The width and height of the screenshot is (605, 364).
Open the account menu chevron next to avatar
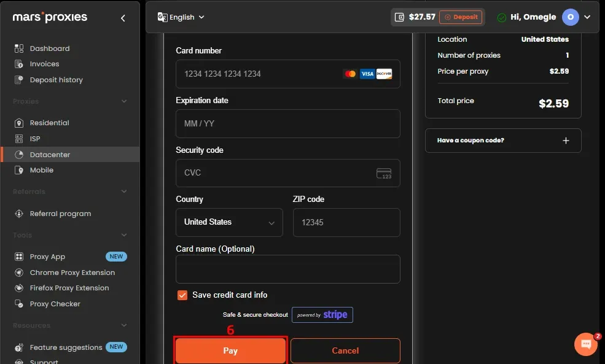587,17
